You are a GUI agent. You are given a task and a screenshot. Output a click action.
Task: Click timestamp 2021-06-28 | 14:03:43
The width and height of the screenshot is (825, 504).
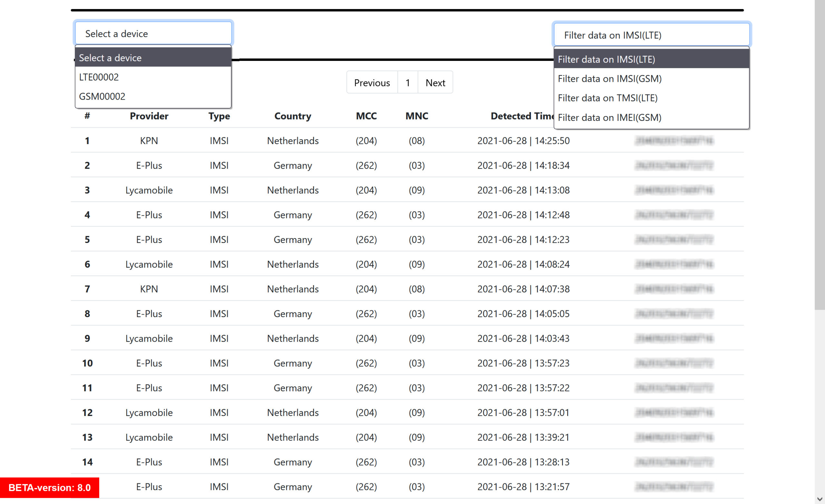pos(523,338)
